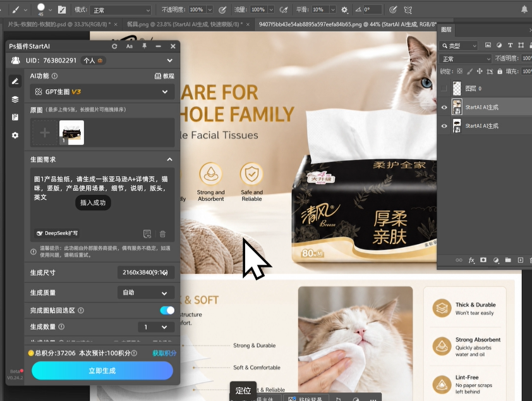Viewport: 532px width, 401px height.
Task: Open symmetry paint butterfly icon
Action: (408, 10)
